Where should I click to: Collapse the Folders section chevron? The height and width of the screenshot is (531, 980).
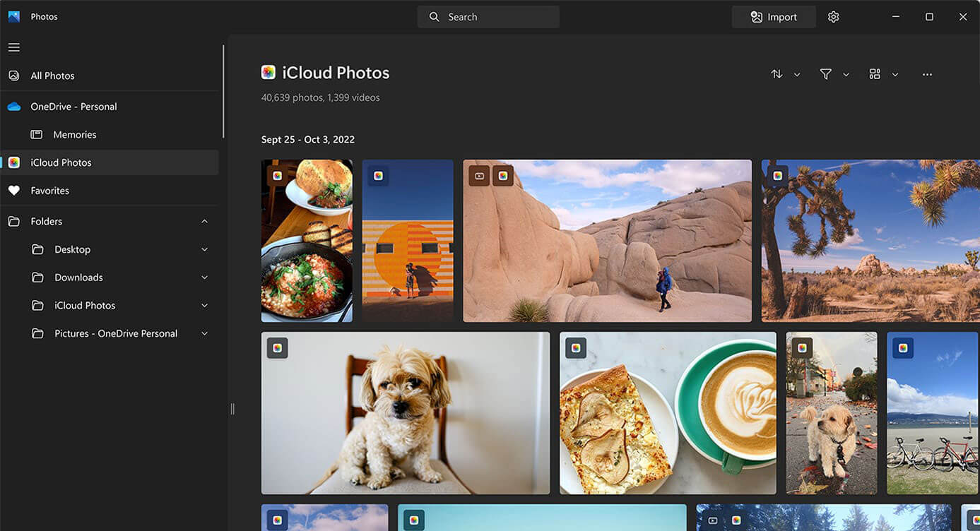(205, 222)
